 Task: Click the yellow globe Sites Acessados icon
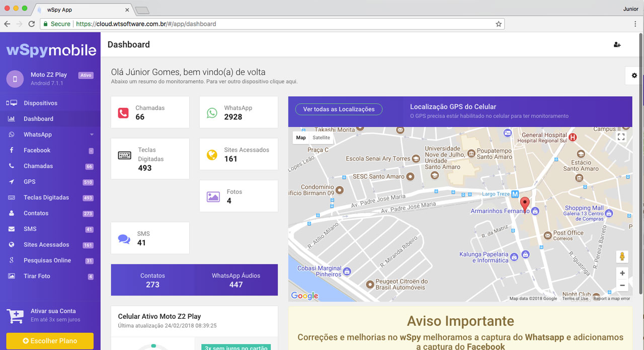click(x=212, y=155)
